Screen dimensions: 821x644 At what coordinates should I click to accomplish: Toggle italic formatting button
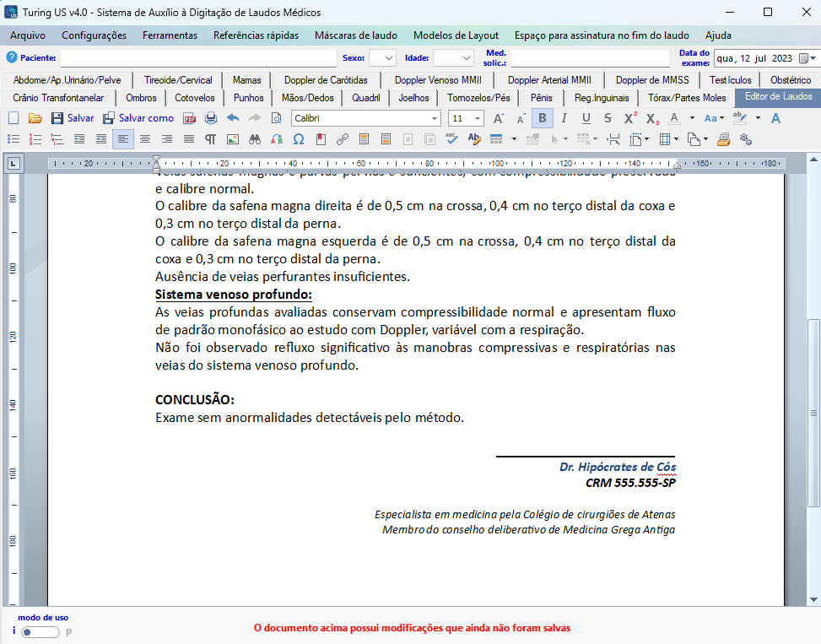tap(564, 118)
